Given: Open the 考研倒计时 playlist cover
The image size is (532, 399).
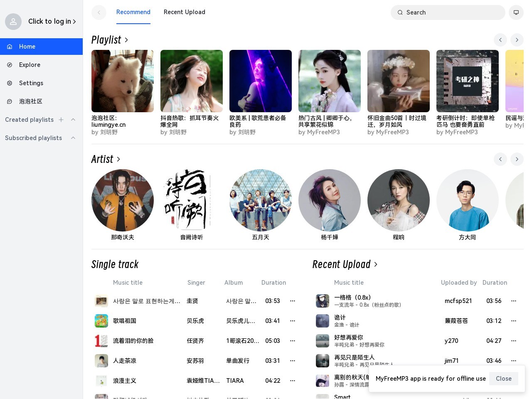Looking at the screenshot, I should point(468,81).
